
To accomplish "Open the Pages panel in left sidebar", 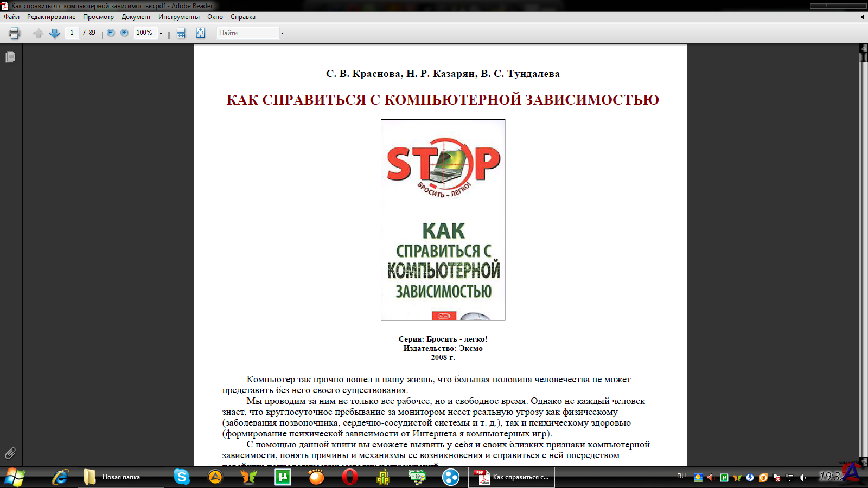I will click(10, 57).
